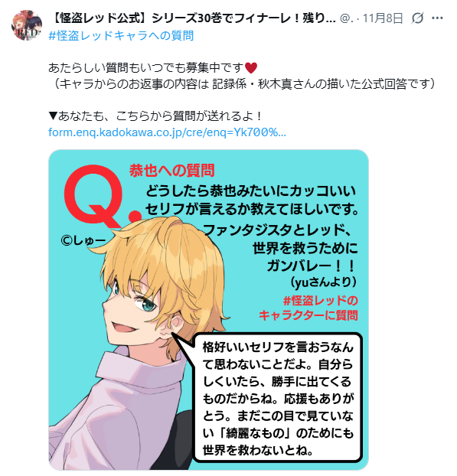Viewport: 457px width, 476px height.
Task: Click the (yuさんより) text in the image
Action: (x=323, y=282)
